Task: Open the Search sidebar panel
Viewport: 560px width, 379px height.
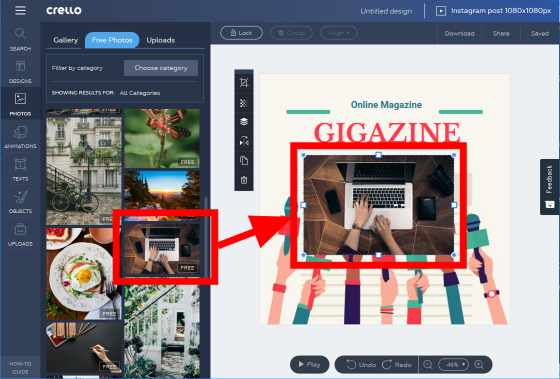Action: click(20, 40)
